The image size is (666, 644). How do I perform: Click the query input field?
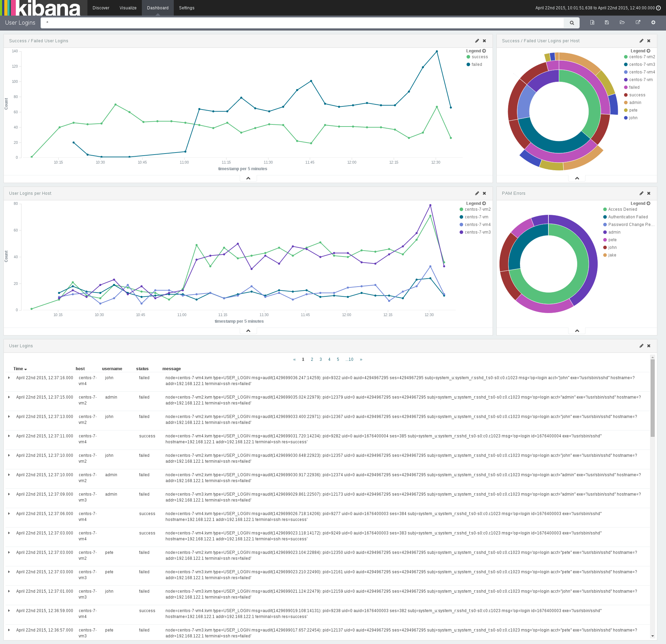pos(302,23)
